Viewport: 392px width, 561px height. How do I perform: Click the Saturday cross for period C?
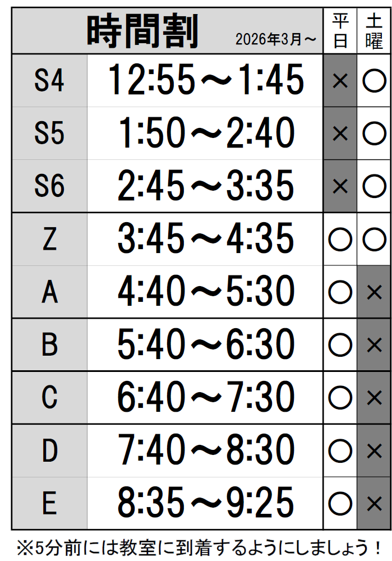[373, 397]
